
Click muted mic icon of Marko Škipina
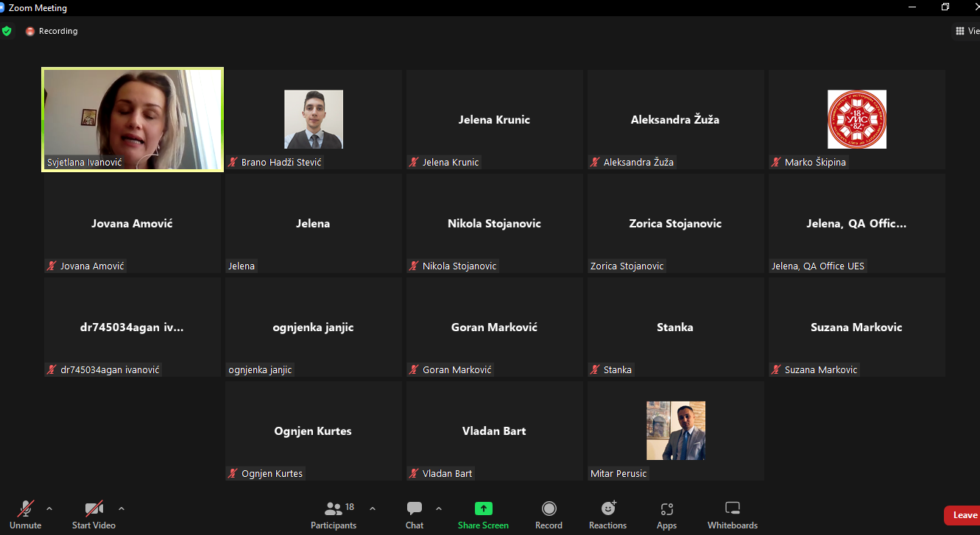tap(776, 162)
